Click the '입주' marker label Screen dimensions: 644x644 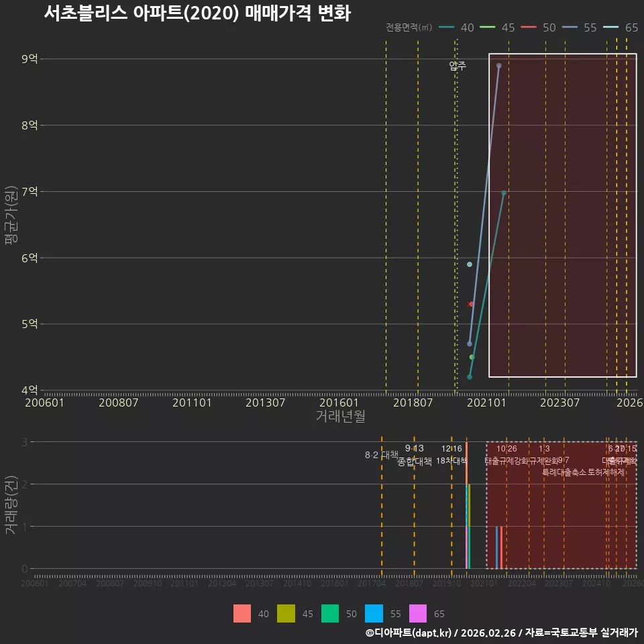[x=458, y=66]
